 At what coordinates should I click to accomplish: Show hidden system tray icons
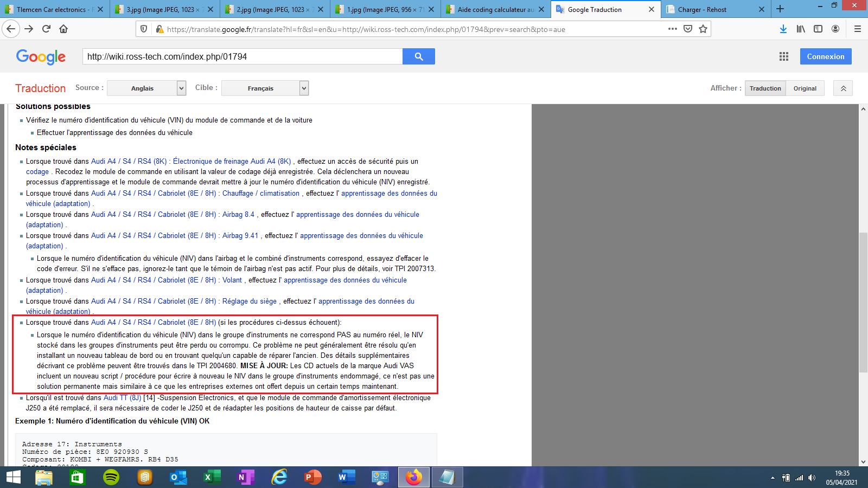[773, 478]
